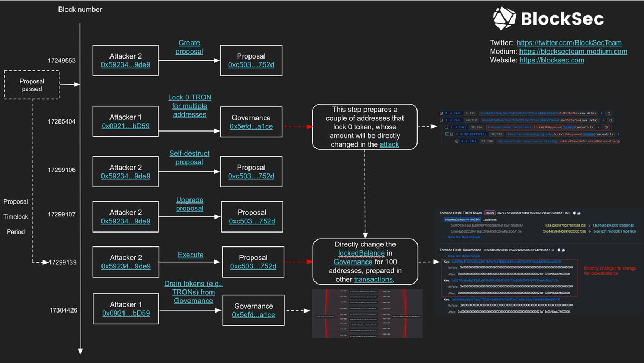Image resolution: width=644 pixels, height=363 pixels.
Task: Open Governance address at block 17304426
Action: 253,315
